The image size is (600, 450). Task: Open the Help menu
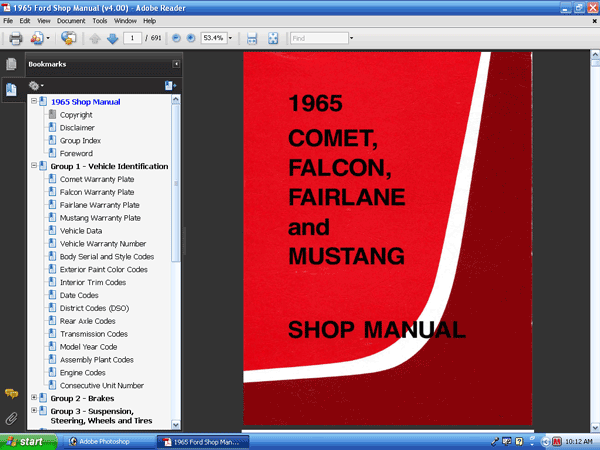(x=149, y=21)
